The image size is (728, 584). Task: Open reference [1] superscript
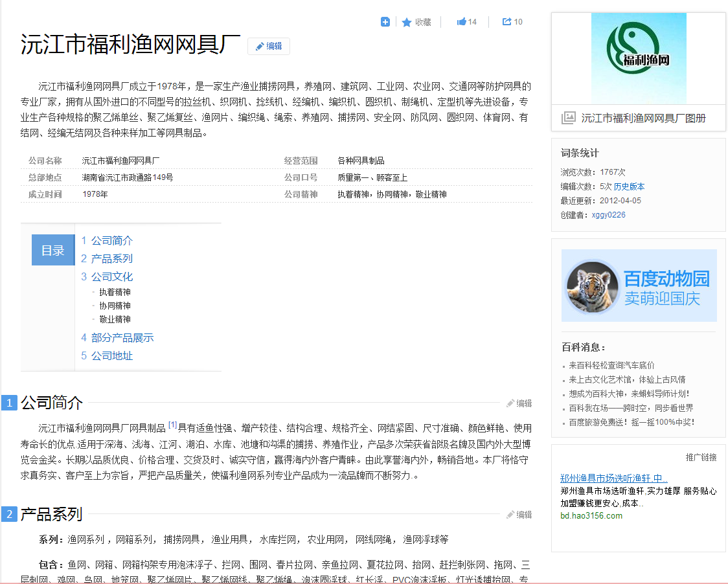pos(172,425)
